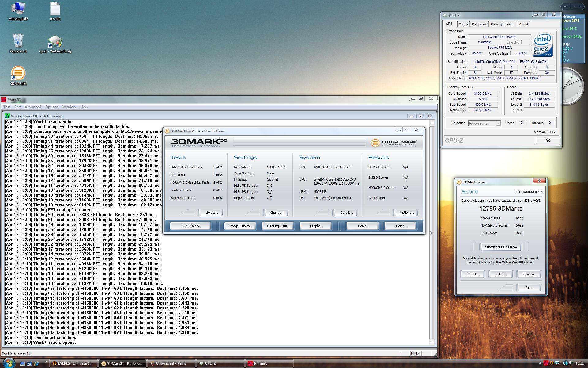Click the network tray icon
Viewport: 588px width, 368px height.
coord(565,363)
